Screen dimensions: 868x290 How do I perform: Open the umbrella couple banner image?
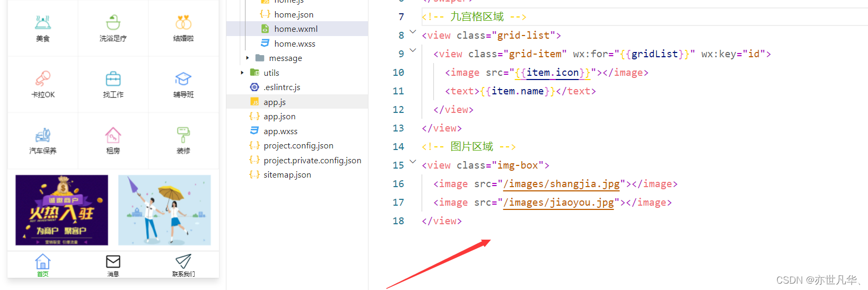pos(164,210)
